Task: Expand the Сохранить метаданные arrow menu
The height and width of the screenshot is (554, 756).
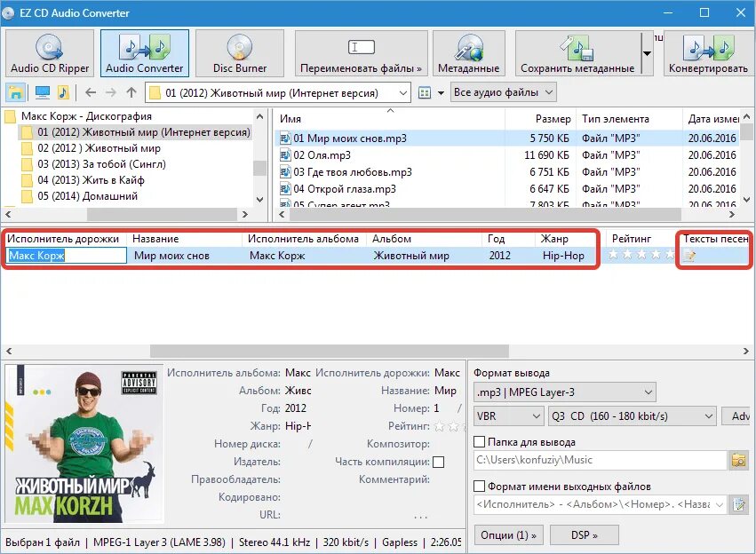Action: (647, 53)
